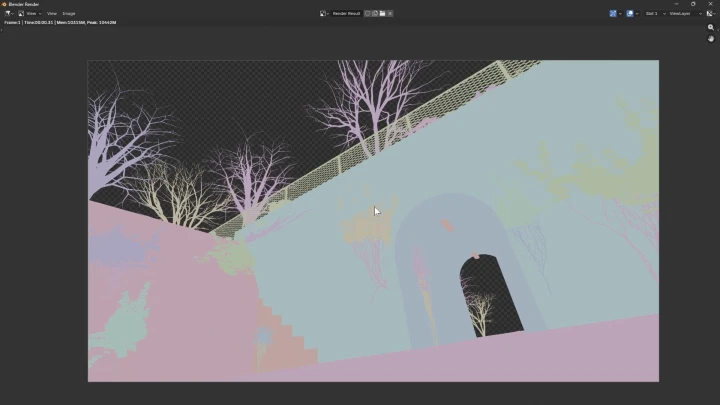Viewport: 720px width, 405px height.
Task: Open the Image menu
Action: pyautogui.click(x=68, y=14)
